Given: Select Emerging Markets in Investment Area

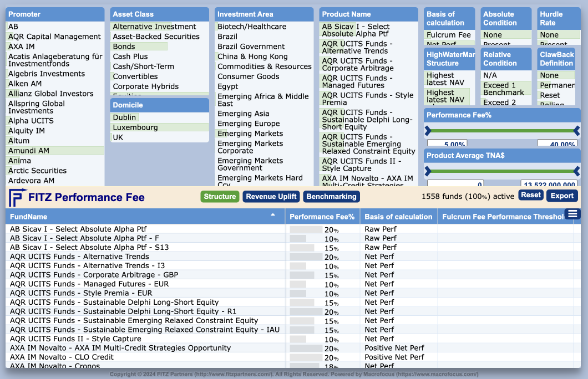Looking at the screenshot, I should pos(250,134).
